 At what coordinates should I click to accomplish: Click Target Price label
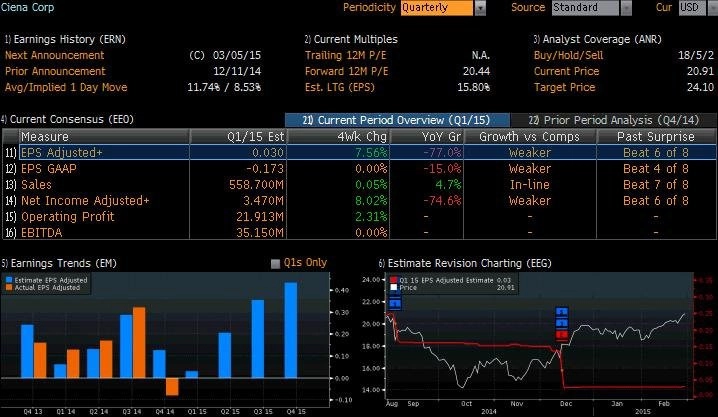tap(565, 87)
